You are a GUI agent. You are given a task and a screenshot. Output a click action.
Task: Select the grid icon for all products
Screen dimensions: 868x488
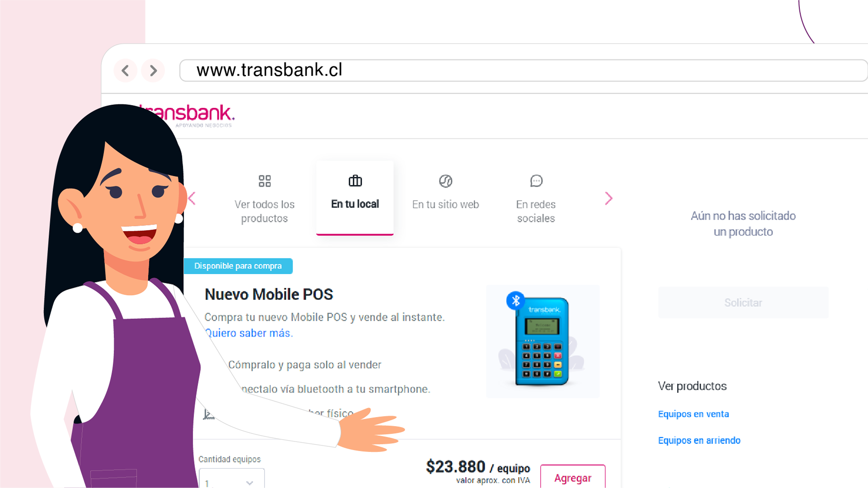click(264, 181)
